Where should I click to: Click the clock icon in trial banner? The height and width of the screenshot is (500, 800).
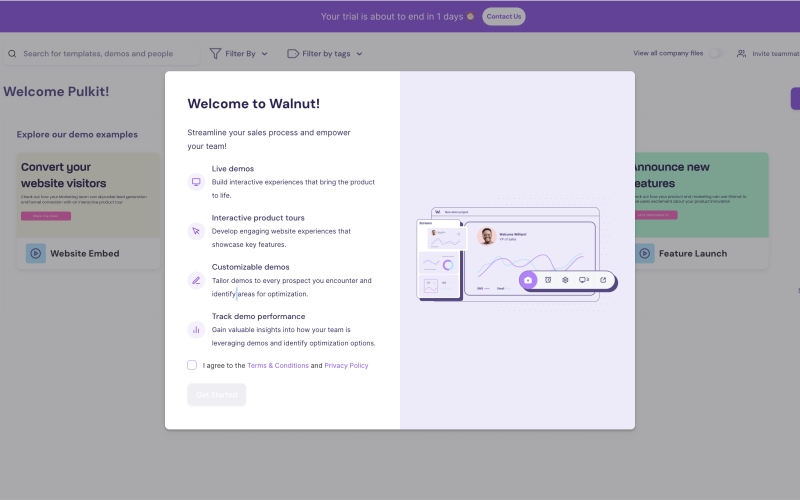470,16
